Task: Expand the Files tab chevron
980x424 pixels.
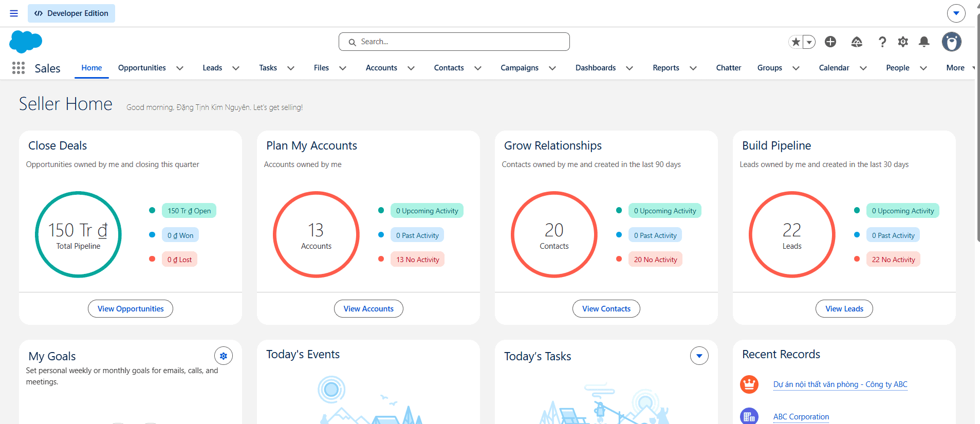Action: (x=343, y=68)
